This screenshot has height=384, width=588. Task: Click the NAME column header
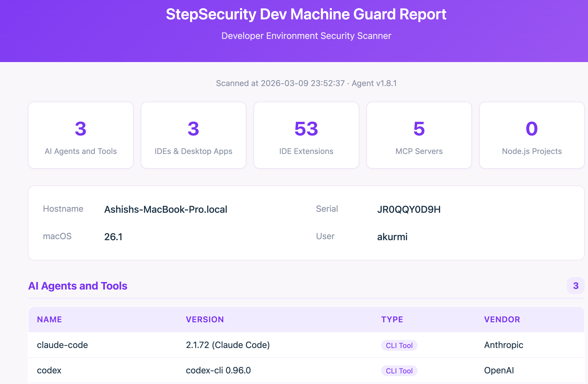click(49, 320)
